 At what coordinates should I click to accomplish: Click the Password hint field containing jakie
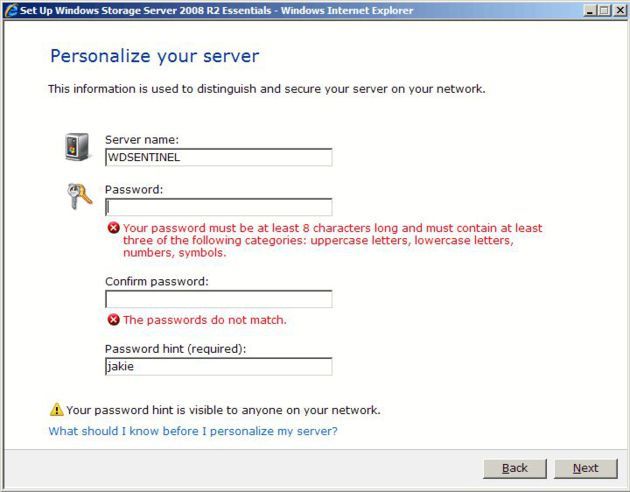coord(219,366)
